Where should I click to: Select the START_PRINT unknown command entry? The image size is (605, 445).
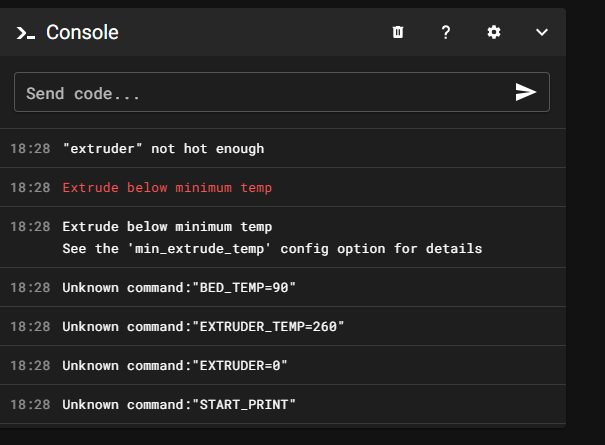(179, 404)
